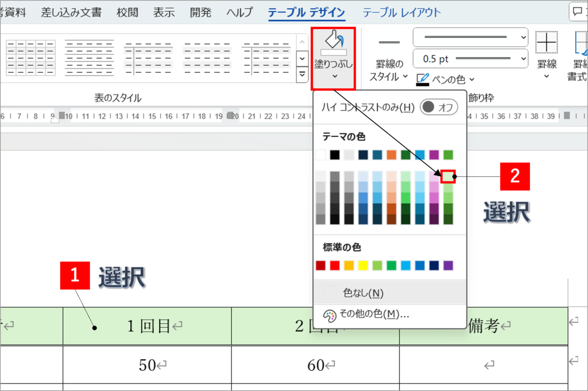Screen dimensions: 588x391
Task: Click the 1回目 header cell
Action: pyautogui.click(x=147, y=326)
